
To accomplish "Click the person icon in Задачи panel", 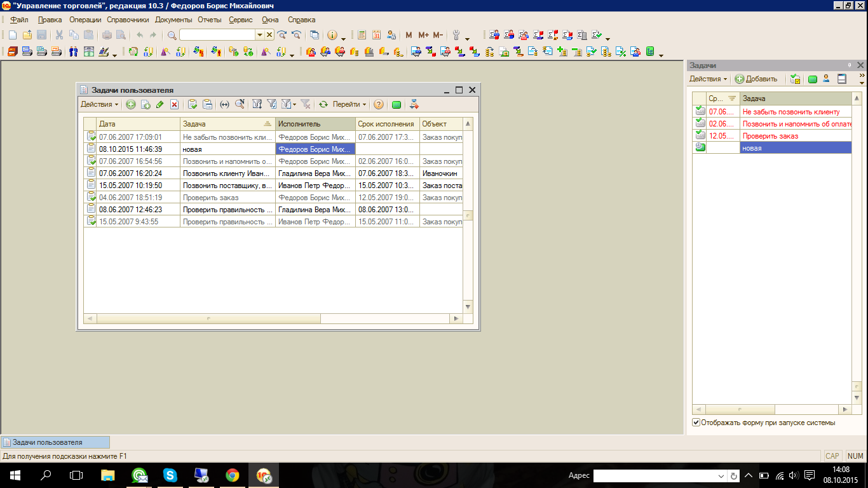I will [x=827, y=79].
